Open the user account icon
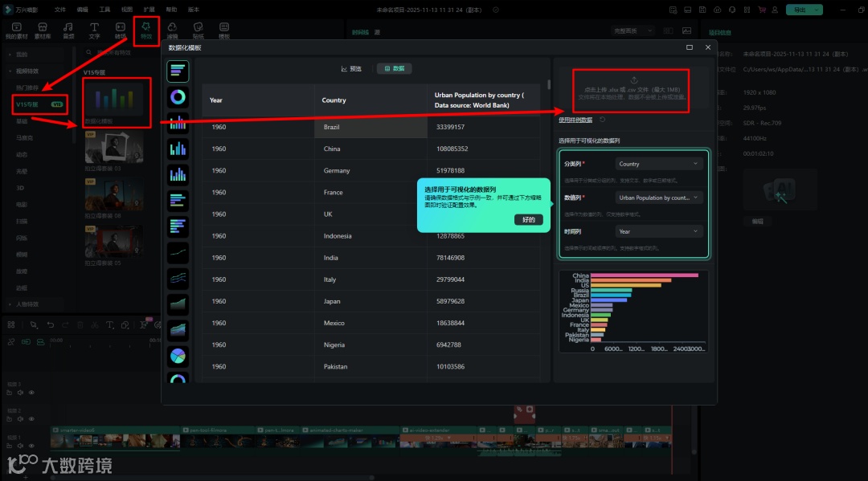 tap(775, 10)
